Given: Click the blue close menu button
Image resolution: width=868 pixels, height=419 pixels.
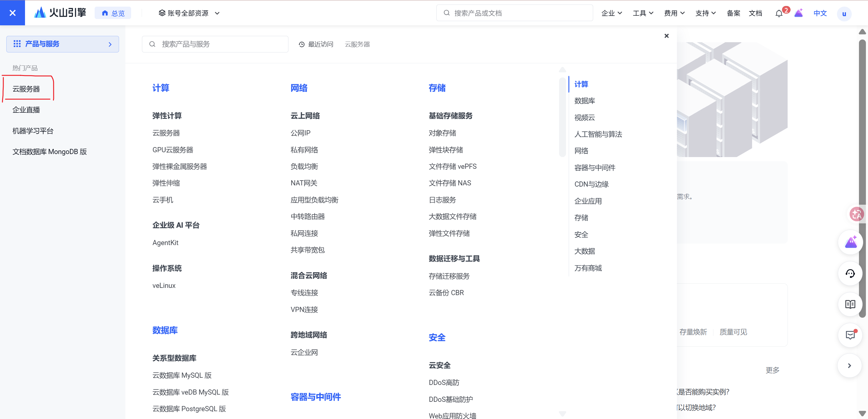Looking at the screenshot, I should coord(12,13).
